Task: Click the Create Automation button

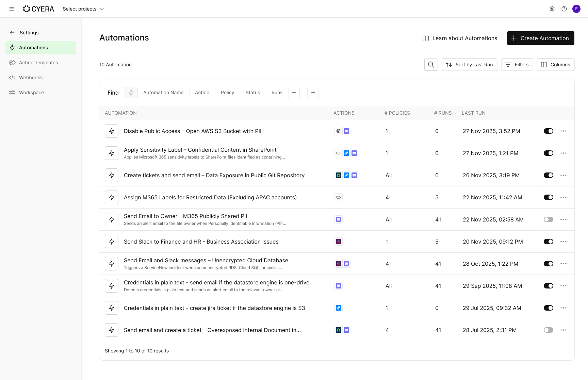Action: point(540,38)
